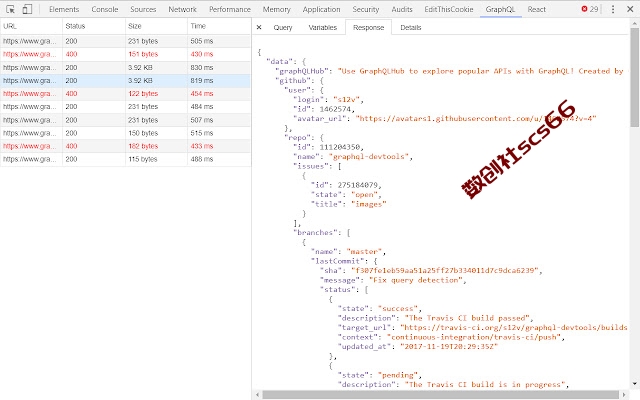The height and width of the screenshot is (400, 640).
Task: Click the "issues" key in the response
Action: pyautogui.click(x=311, y=166)
